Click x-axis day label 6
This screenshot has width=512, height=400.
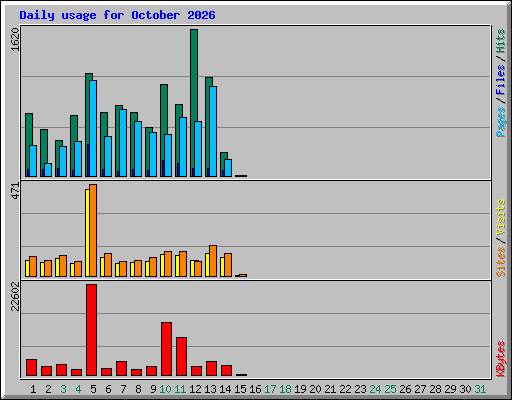point(108,389)
